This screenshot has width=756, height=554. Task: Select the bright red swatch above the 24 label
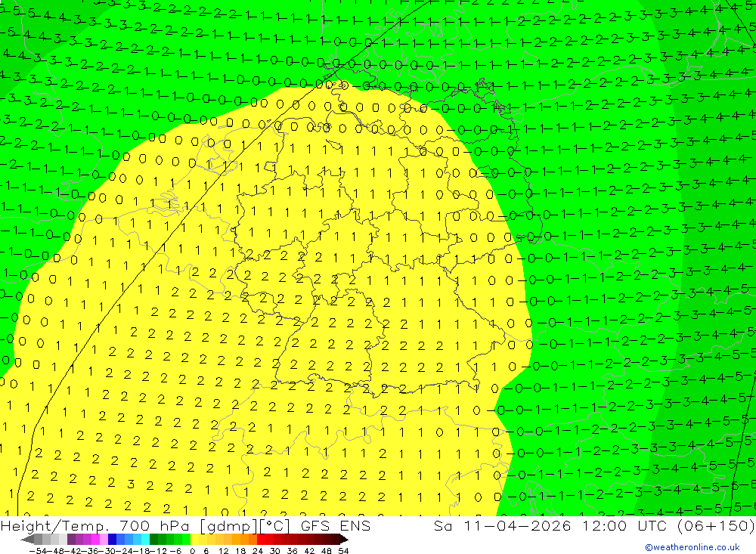point(261,540)
